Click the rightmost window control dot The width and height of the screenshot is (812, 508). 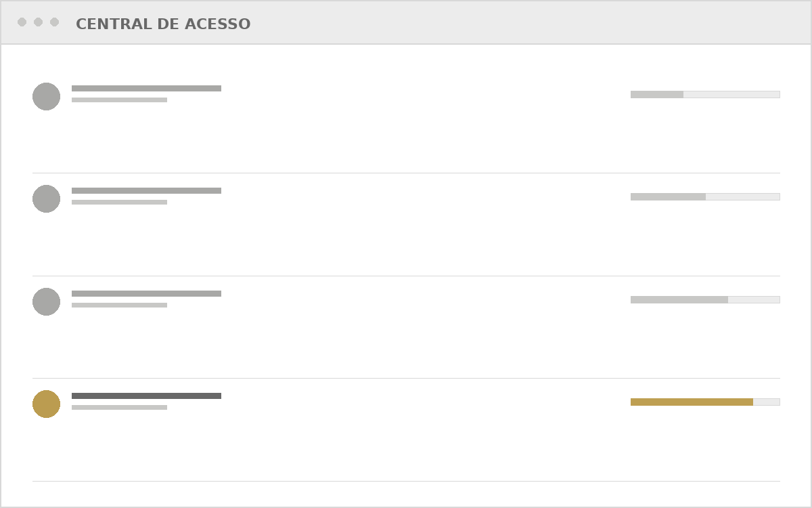coord(54,22)
